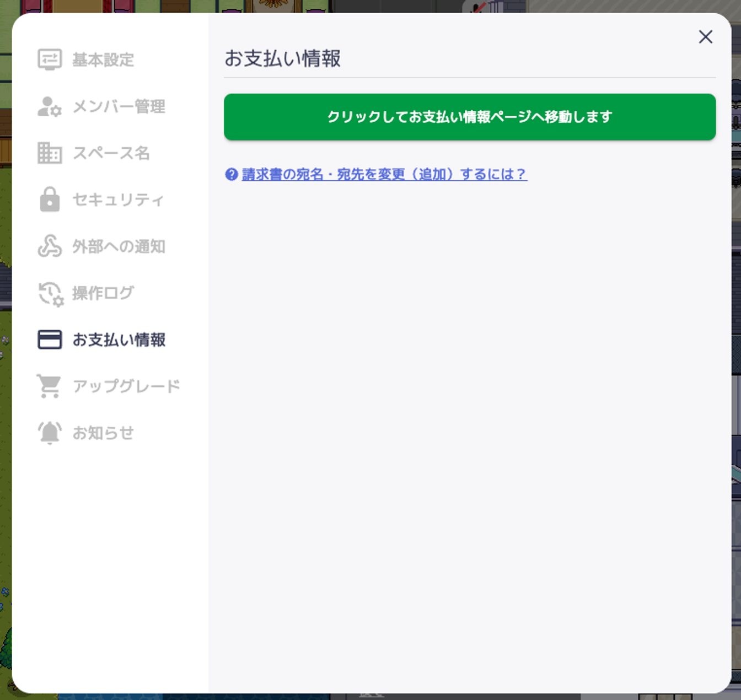Viewport: 741px width, 700px height.
Task: Open the 外部への通知 settings
Action: 119,246
